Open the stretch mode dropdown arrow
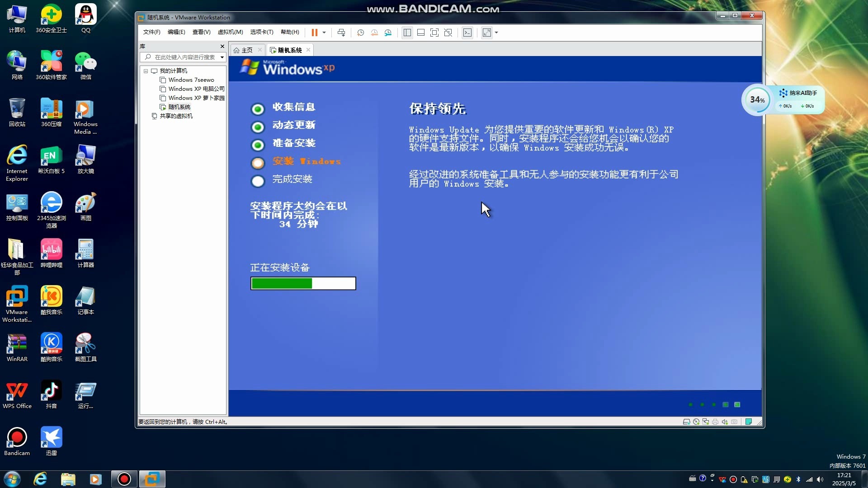The image size is (868, 488). tap(496, 33)
